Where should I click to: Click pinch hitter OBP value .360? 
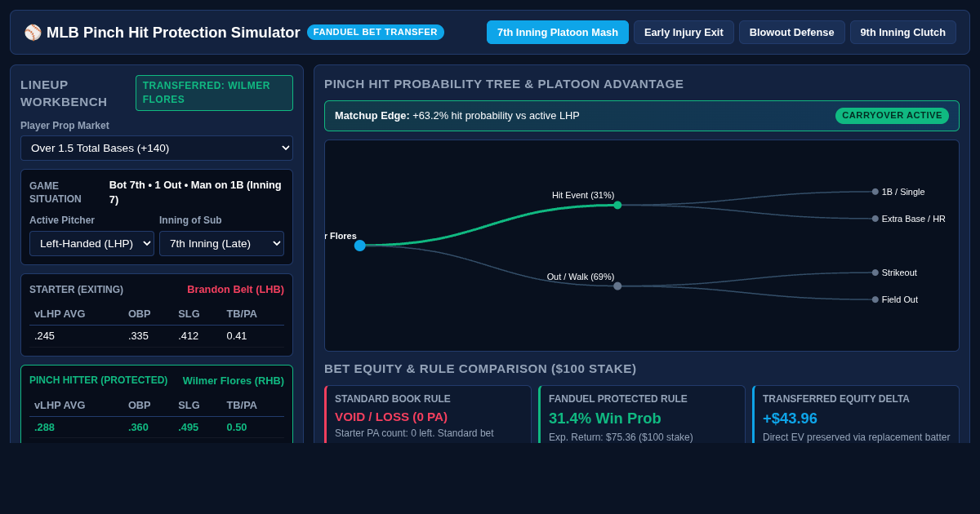click(x=139, y=428)
